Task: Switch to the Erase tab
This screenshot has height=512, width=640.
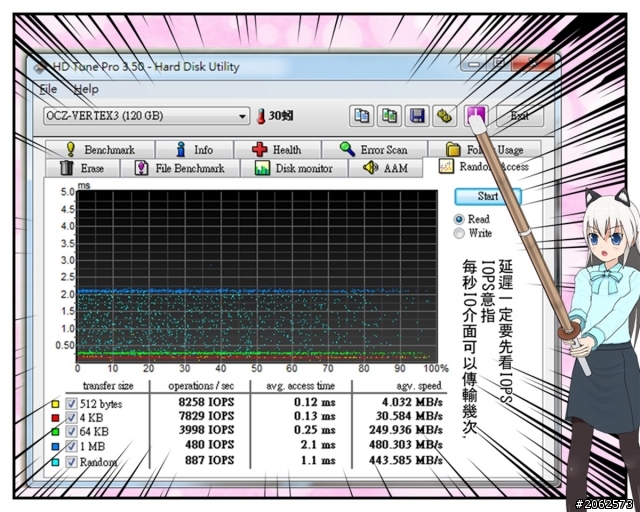Action: pyautogui.click(x=82, y=168)
